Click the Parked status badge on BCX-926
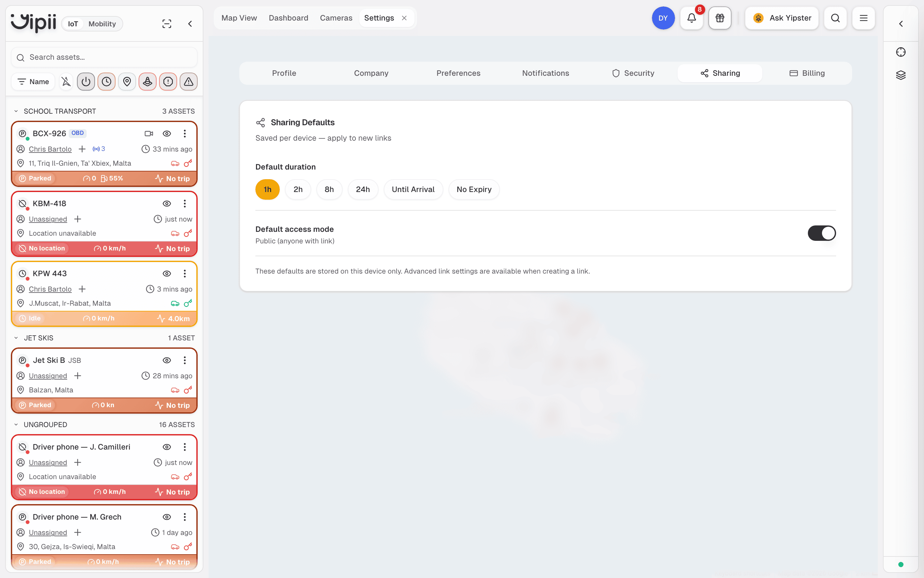924x578 pixels. [x=35, y=179]
